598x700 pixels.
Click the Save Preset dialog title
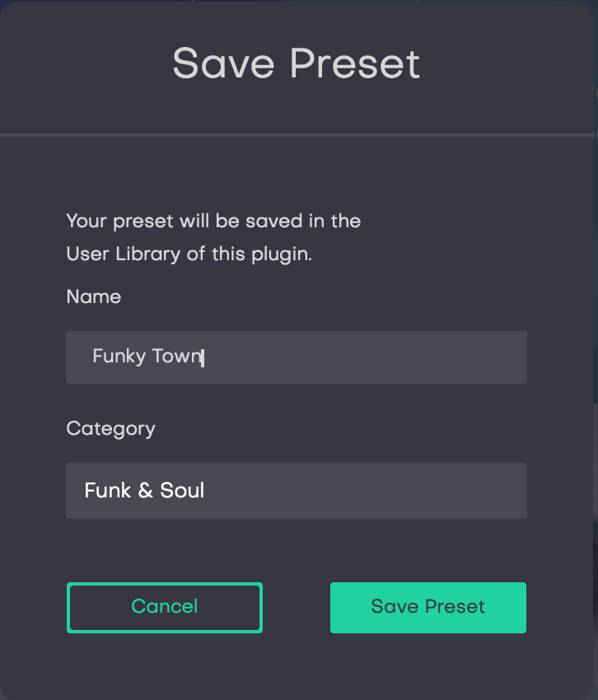point(296,63)
